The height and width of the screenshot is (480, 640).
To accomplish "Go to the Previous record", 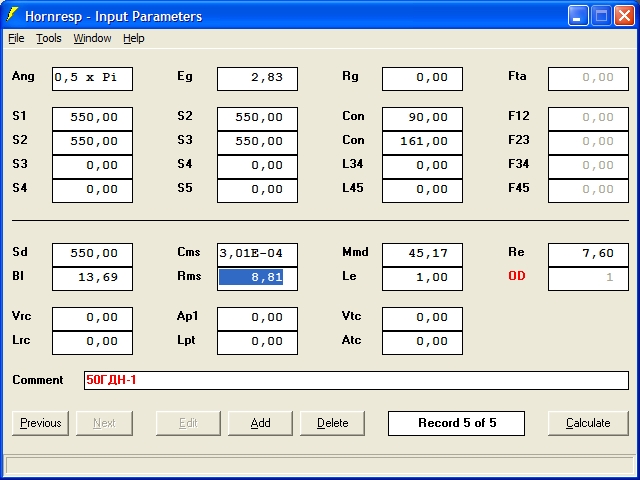I will [40, 423].
